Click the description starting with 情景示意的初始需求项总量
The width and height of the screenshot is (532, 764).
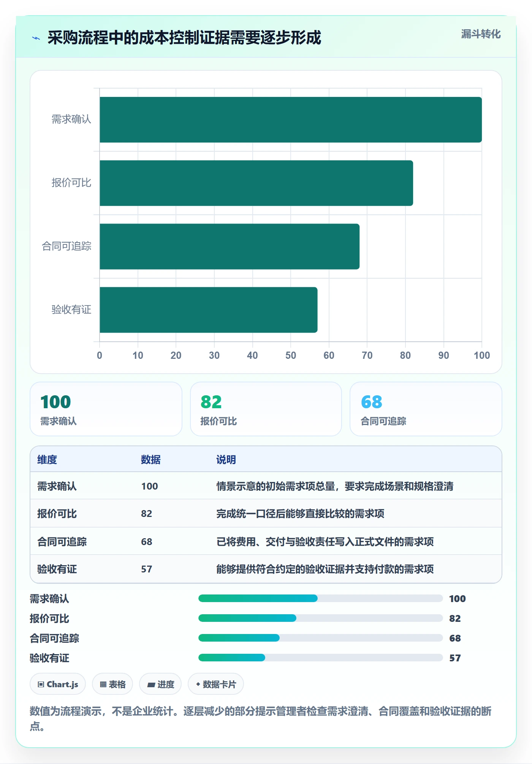(x=335, y=486)
